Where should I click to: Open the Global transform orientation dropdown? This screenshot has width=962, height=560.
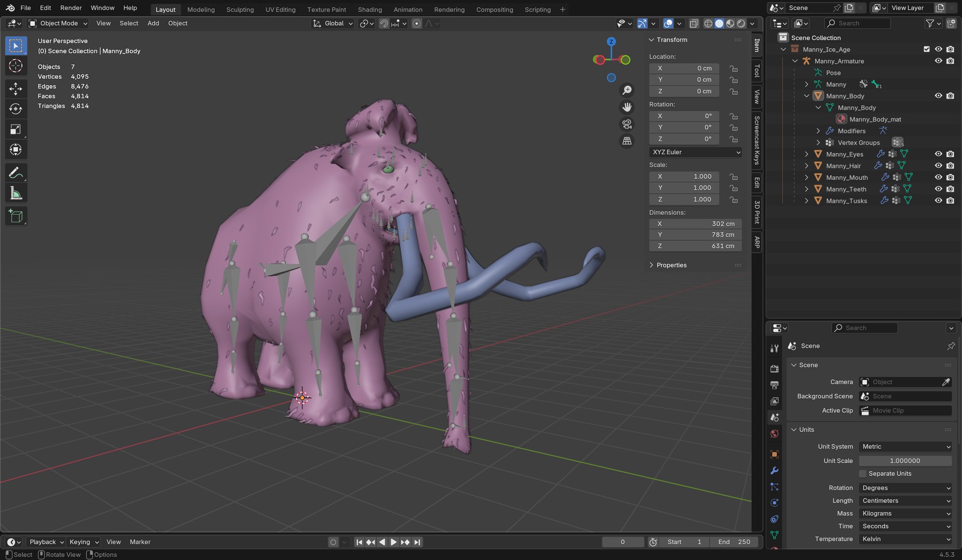(333, 23)
